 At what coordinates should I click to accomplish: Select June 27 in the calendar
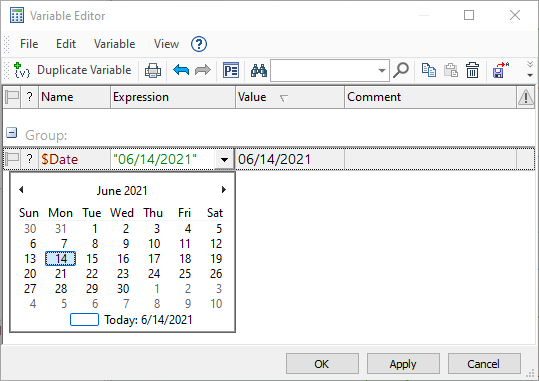tap(30, 289)
